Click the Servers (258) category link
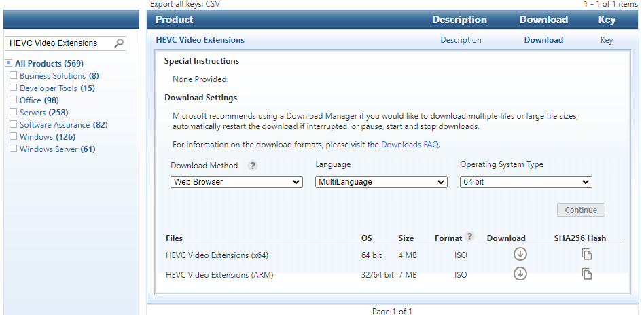The height and width of the screenshot is (315, 644). tap(44, 113)
